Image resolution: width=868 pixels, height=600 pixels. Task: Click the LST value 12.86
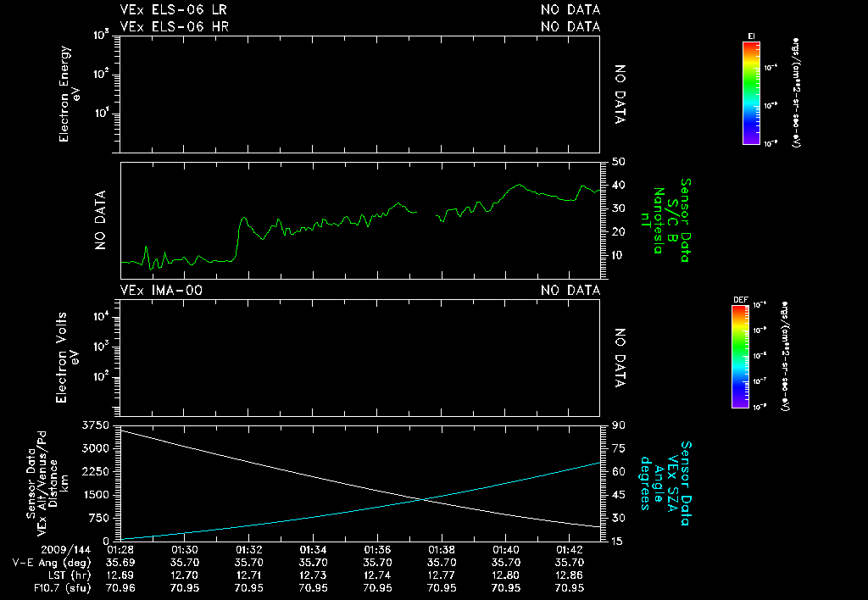pos(570,575)
